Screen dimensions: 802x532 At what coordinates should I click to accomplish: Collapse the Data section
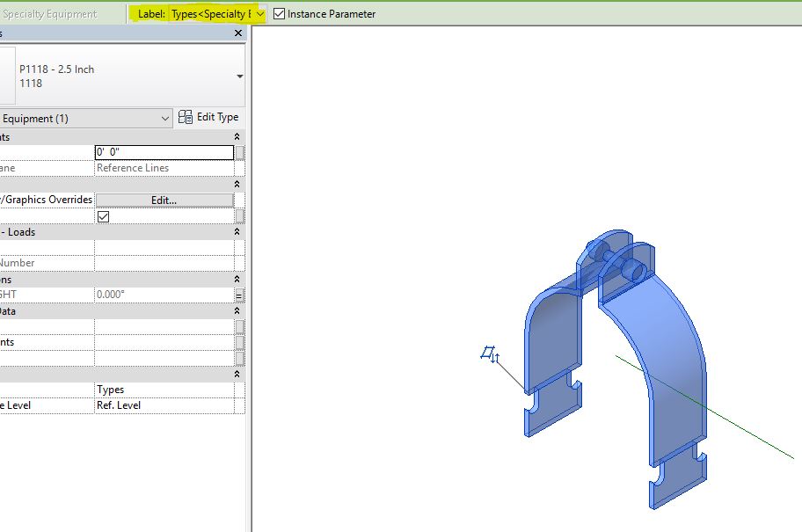(x=237, y=310)
